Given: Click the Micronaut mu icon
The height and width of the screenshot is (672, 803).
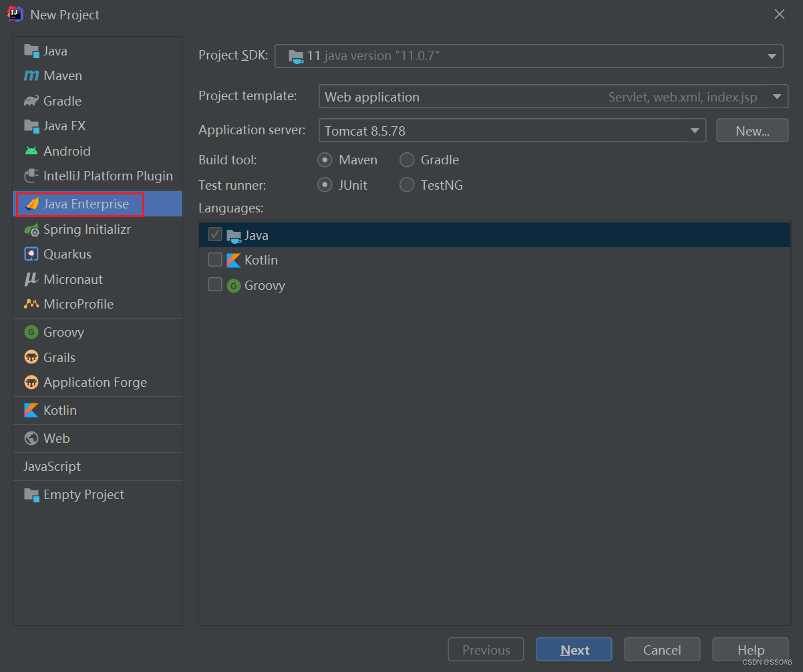Looking at the screenshot, I should (31, 279).
